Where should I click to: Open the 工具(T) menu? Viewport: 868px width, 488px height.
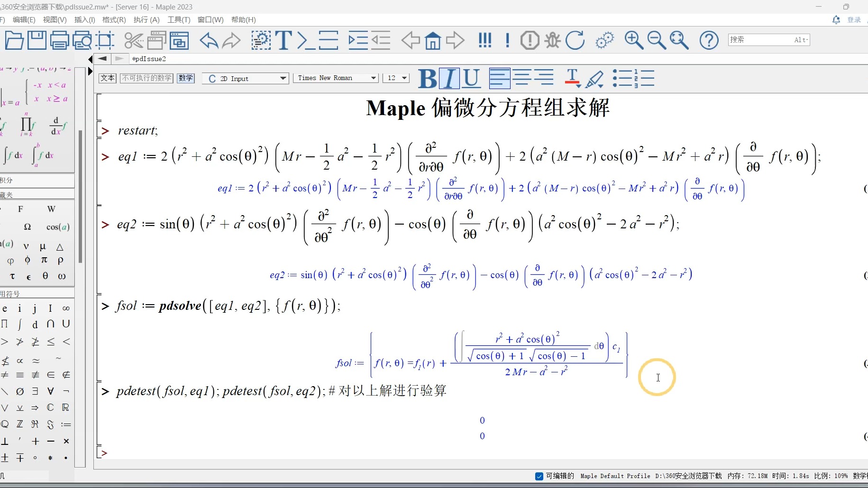(179, 19)
